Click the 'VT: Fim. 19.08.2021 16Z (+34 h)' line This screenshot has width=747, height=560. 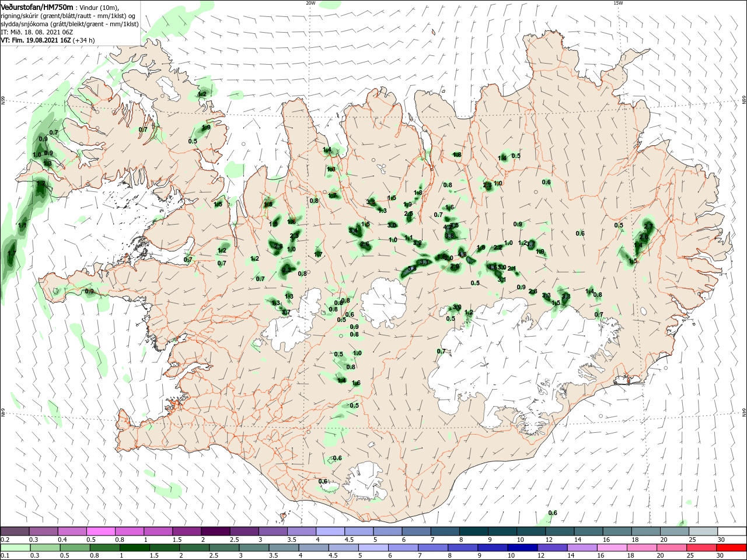48,40
